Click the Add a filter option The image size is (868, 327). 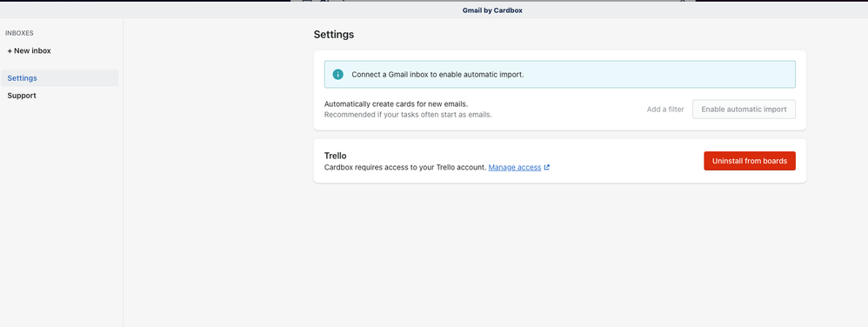click(665, 110)
